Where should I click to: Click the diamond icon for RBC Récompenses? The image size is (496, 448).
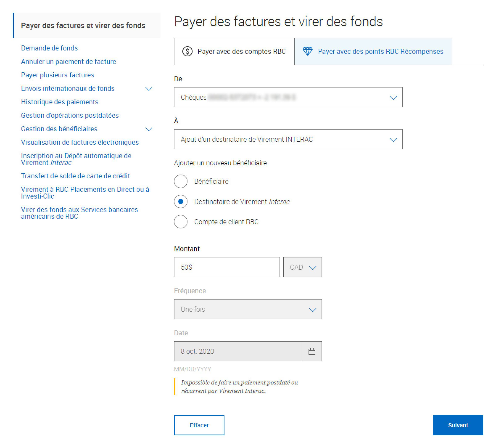(x=307, y=52)
